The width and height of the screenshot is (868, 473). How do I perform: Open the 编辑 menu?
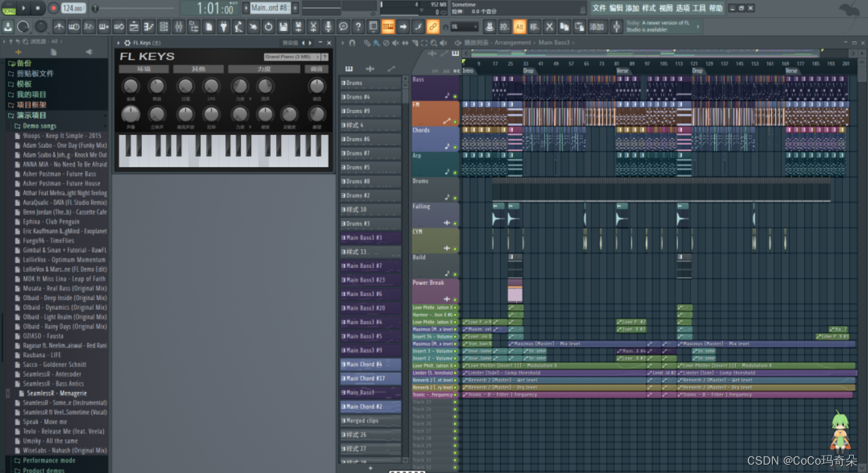pyautogui.click(x=616, y=8)
